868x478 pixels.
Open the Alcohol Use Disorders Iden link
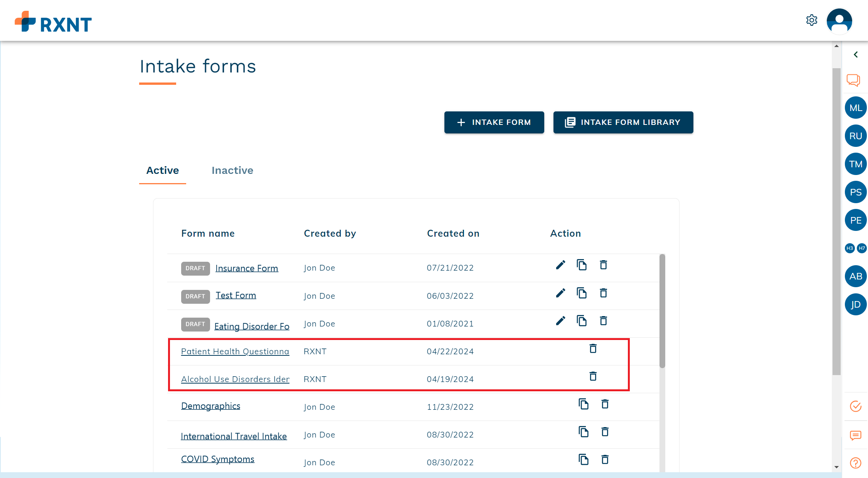[x=235, y=379]
